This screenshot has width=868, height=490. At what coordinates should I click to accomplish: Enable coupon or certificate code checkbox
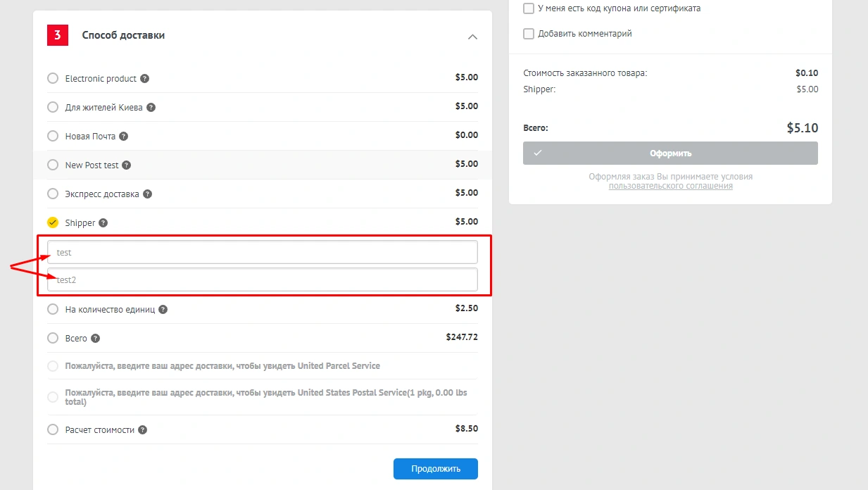(x=529, y=8)
